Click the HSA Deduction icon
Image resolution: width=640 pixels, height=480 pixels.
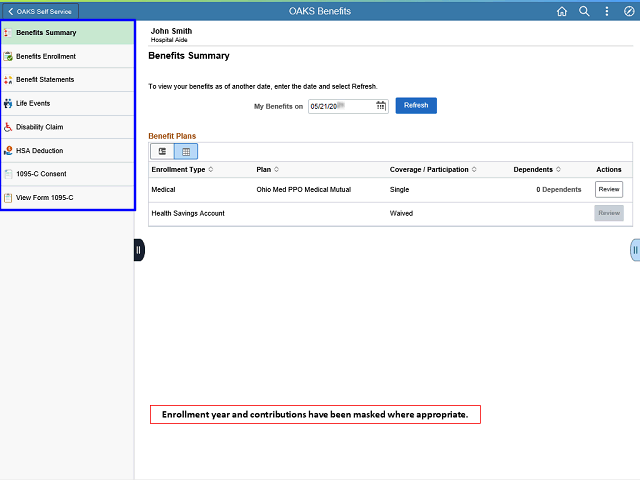point(8,151)
